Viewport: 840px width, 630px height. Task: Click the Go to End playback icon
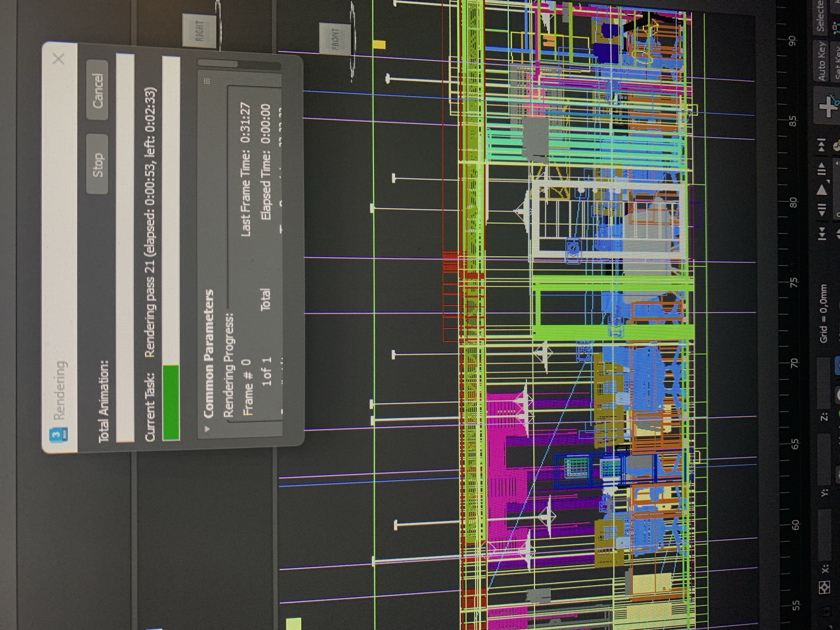(x=822, y=145)
